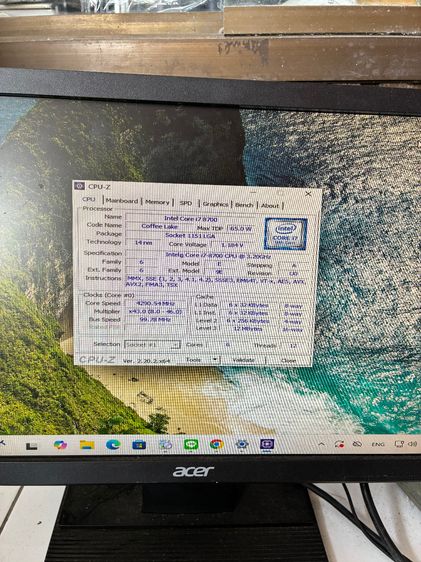The image size is (421, 562).
Task: Open LINE app from the taskbar
Action: [191, 444]
